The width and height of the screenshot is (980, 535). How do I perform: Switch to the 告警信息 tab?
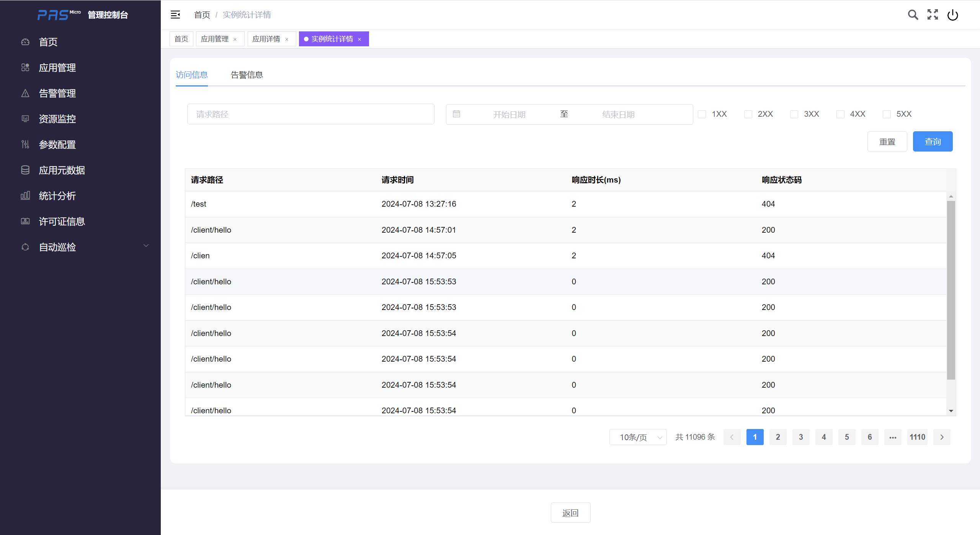click(x=247, y=75)
